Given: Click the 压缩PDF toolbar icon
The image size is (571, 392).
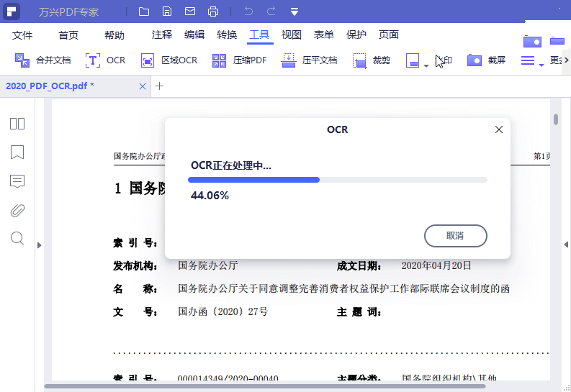Looking at the screenshot, I should pos(220,60).
